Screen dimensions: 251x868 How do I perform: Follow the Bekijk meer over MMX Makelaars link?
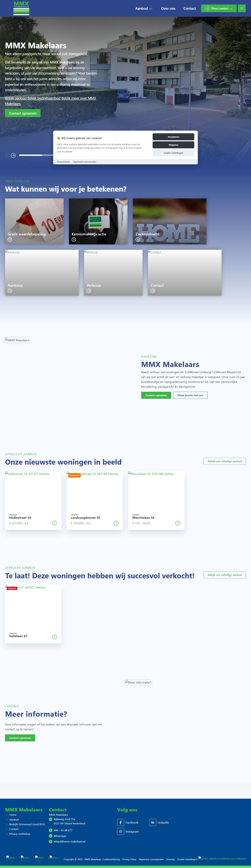click(x=51, y=101)
